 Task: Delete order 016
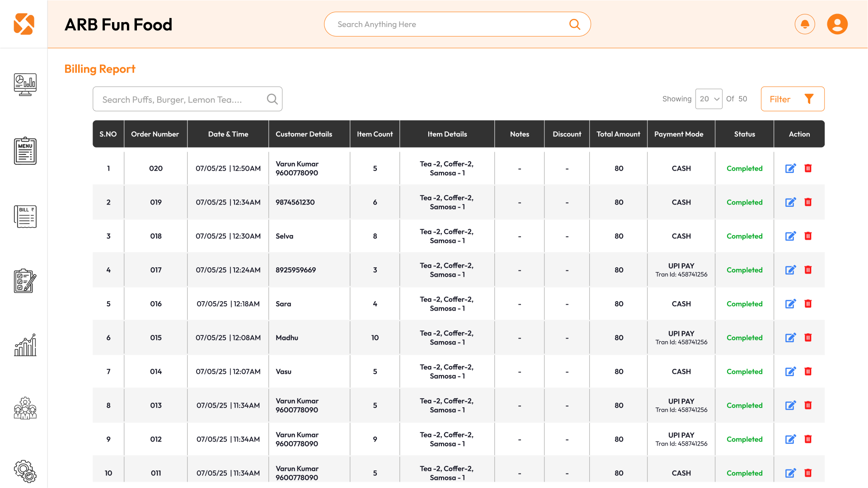coord(808,304)
